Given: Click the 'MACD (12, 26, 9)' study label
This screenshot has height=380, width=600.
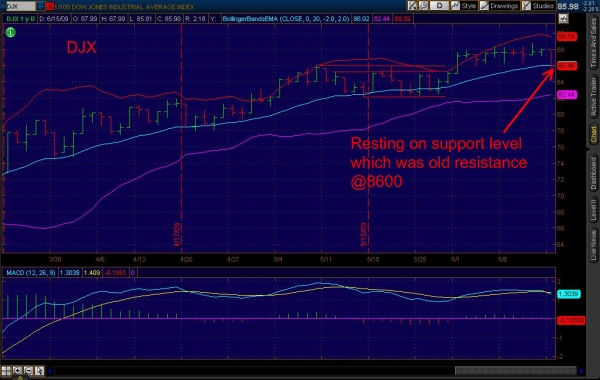Looking at the screenshot, I should 31,272.
